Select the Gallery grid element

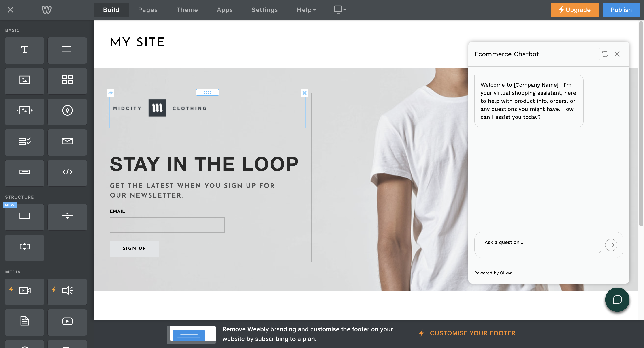(x=67, y=81)
